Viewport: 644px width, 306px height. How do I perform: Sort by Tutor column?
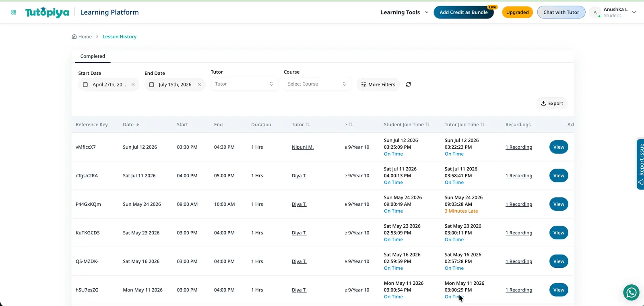(308, 125)
